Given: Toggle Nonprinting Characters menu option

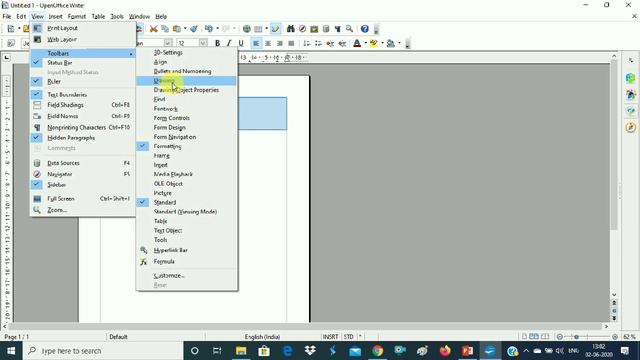Looking at the screenshot, I should pyautogui.click(x=82, y=127).
